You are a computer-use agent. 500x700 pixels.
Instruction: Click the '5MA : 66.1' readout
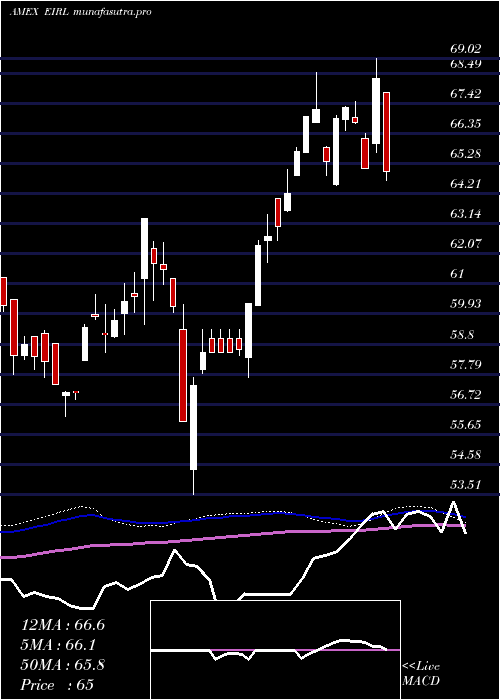point(58,645)
